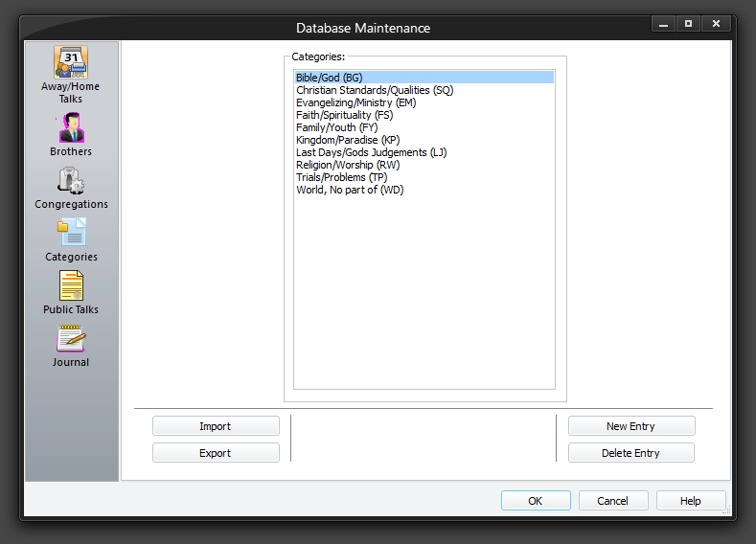Viewport: 756px width, 544px height.
Task: Create a New Entry
Action: pos(631,426)
